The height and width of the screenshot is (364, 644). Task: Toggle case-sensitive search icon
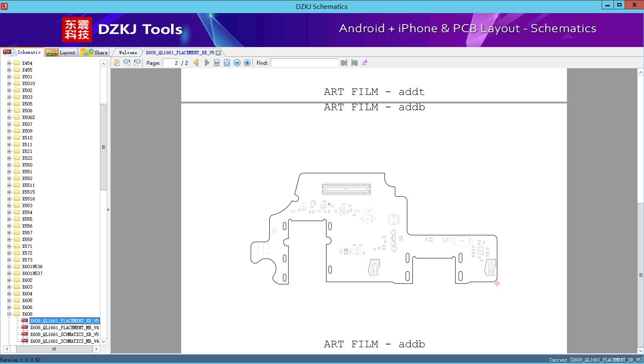(x=364, y=62)
